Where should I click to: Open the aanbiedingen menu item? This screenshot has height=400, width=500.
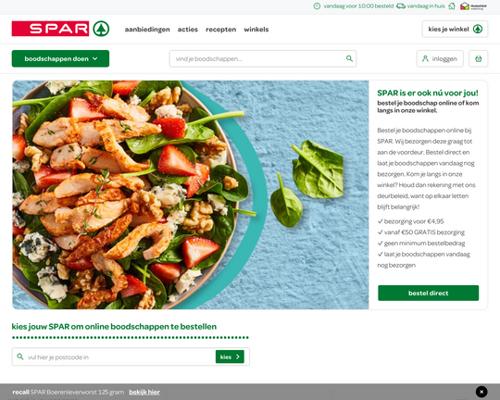147,29
